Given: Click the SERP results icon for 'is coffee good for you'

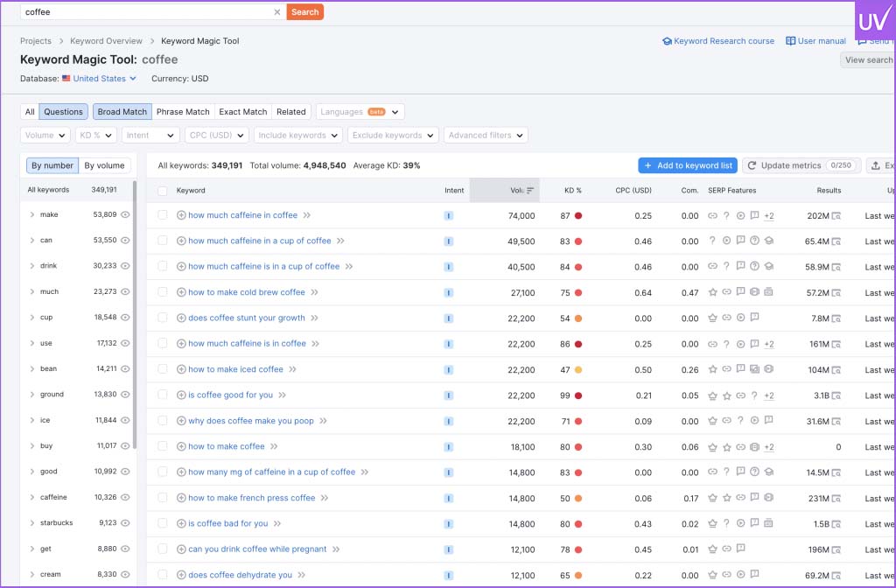Looking at the screenshot, I should click(836, 395).
